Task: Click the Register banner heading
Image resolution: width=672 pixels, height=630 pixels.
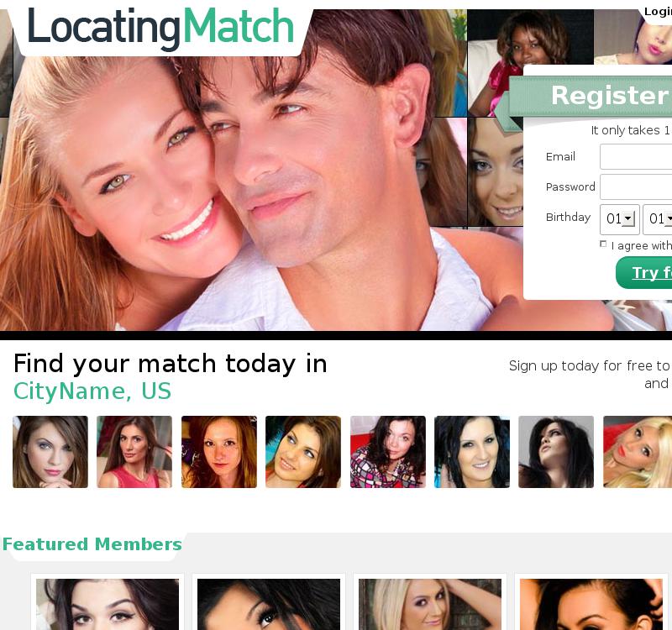Action: [610, 95]
